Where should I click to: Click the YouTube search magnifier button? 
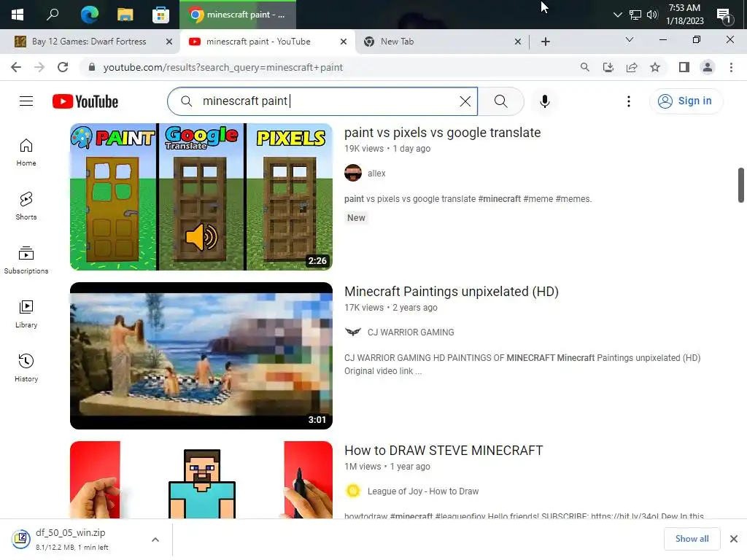click(500, 101)
